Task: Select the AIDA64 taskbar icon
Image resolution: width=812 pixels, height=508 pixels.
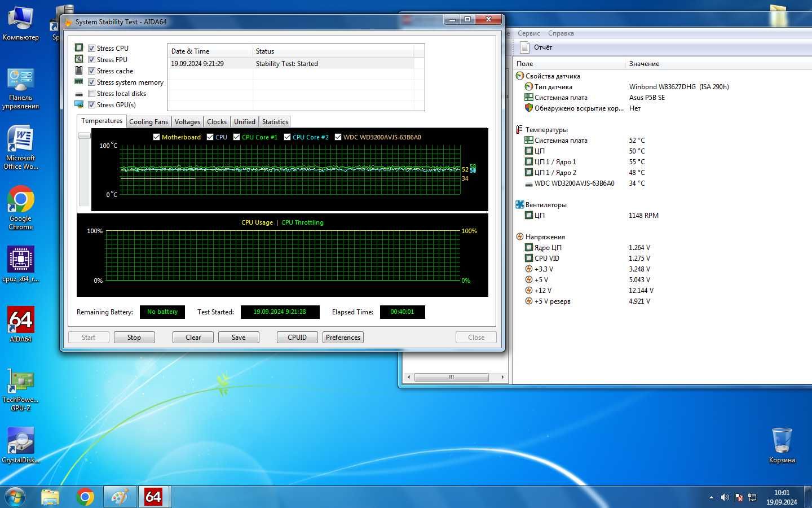Action: click(x=153, y=497)
